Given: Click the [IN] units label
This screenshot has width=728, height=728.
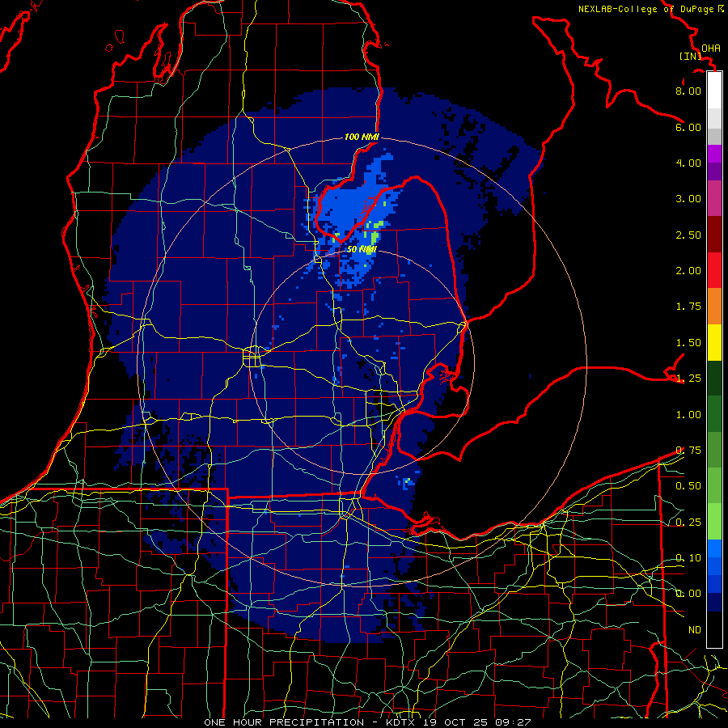Looking at the screenshot, I should point(691,56).
